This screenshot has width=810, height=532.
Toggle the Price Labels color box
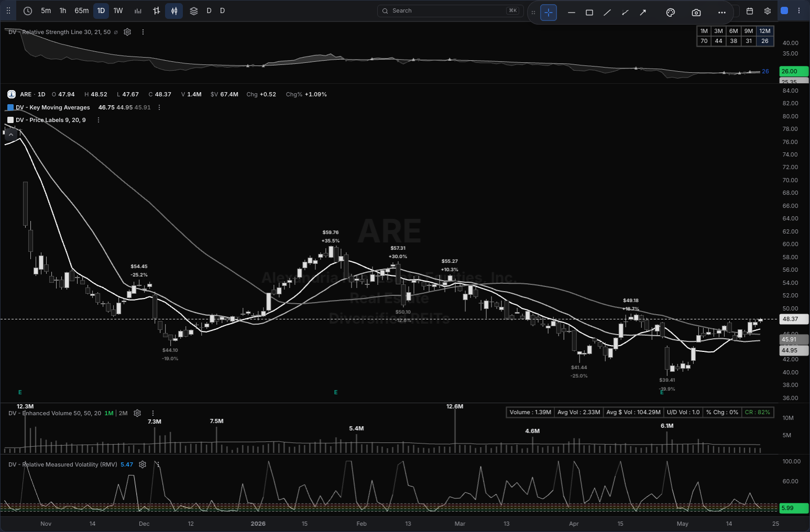click(x=10, y=120)
